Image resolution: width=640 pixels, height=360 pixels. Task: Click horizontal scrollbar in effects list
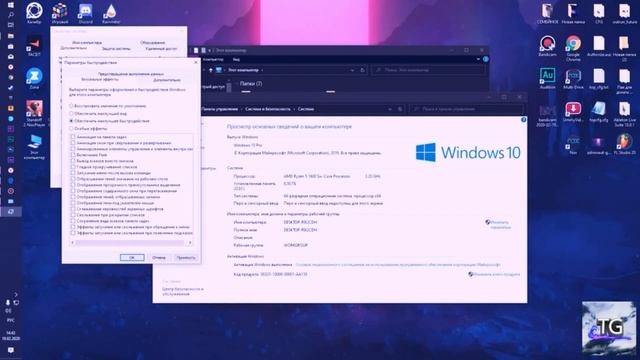pyautogui.click(x=130, y=242)
